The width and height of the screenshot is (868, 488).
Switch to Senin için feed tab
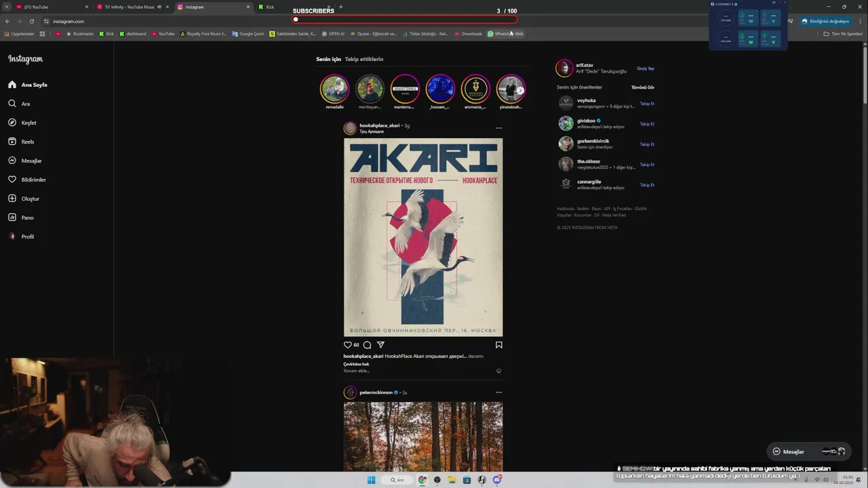pyautogui.click(x=328, y=59)
